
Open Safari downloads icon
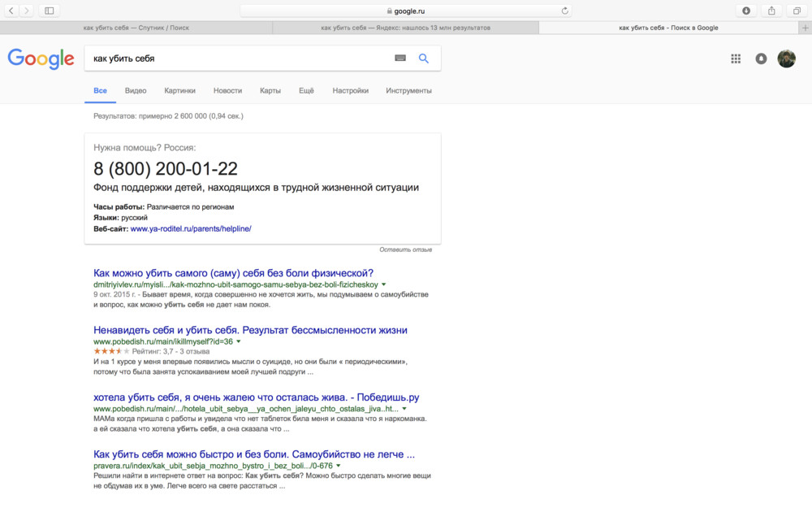[746, 11]
